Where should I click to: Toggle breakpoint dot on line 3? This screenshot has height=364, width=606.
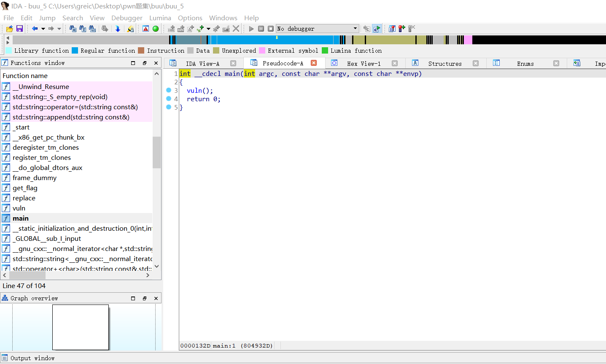[x=169, y=90]
